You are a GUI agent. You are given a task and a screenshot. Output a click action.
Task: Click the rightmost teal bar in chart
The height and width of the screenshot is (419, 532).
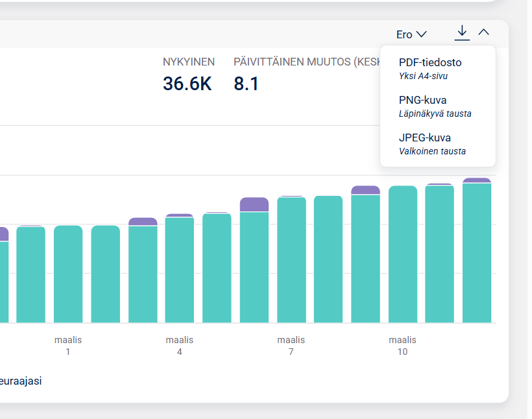tap(477, 253)
